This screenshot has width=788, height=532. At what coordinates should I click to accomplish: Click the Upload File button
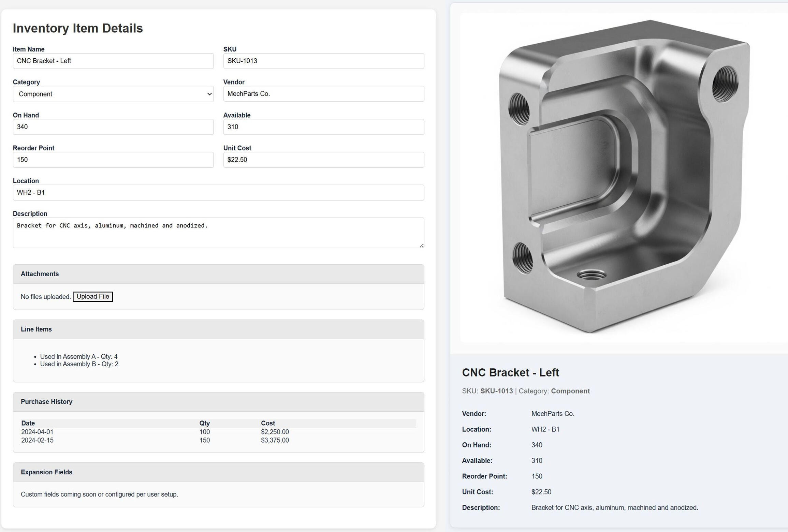[x=93, y=297]
